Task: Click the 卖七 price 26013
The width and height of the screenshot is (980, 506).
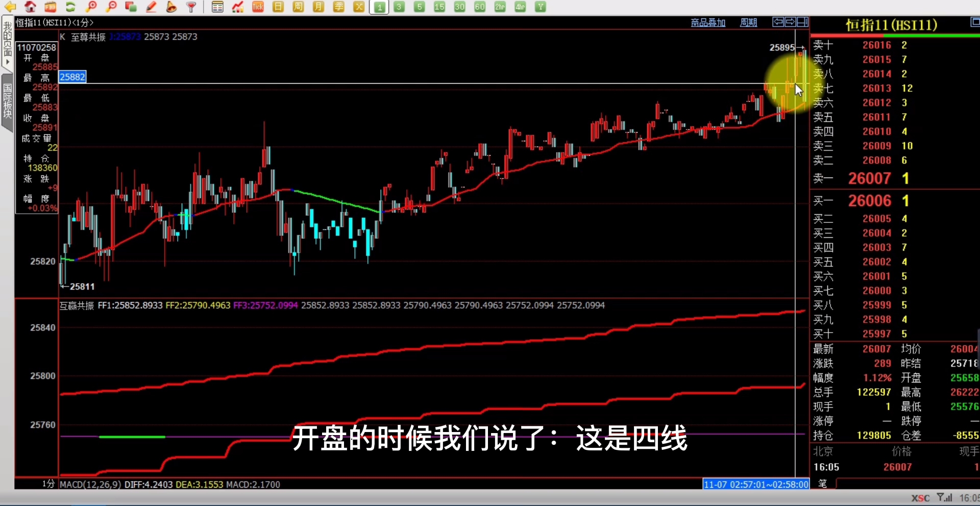Action: pos(877,88)
